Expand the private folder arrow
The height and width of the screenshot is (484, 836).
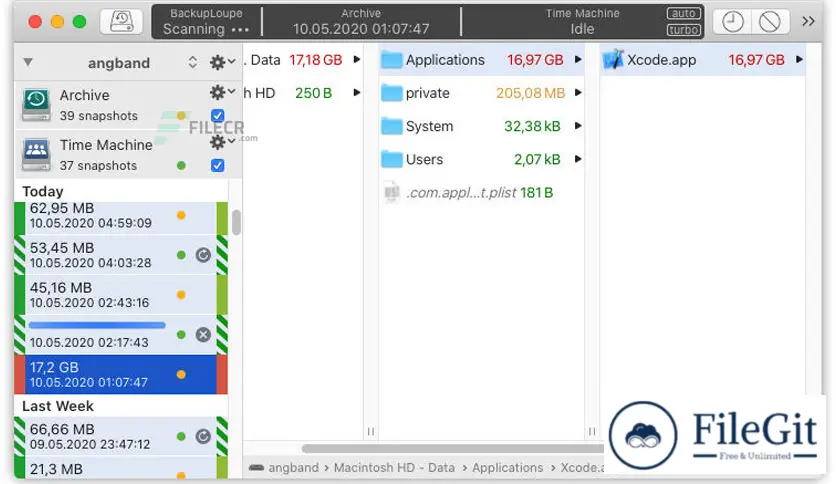[578, 93]
